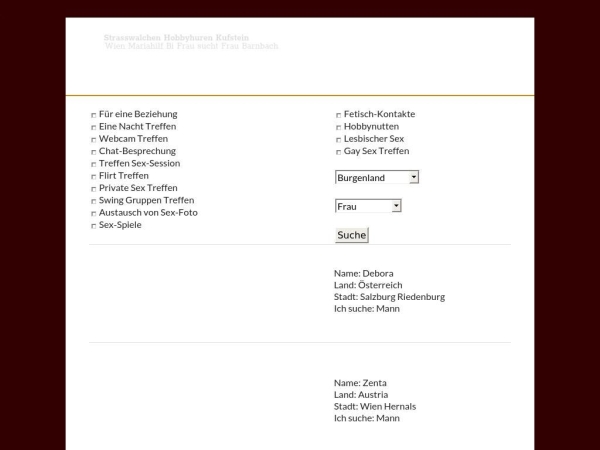Click the 'Land: Austria' line
The image size is (600, 450).
coord(361,395)
